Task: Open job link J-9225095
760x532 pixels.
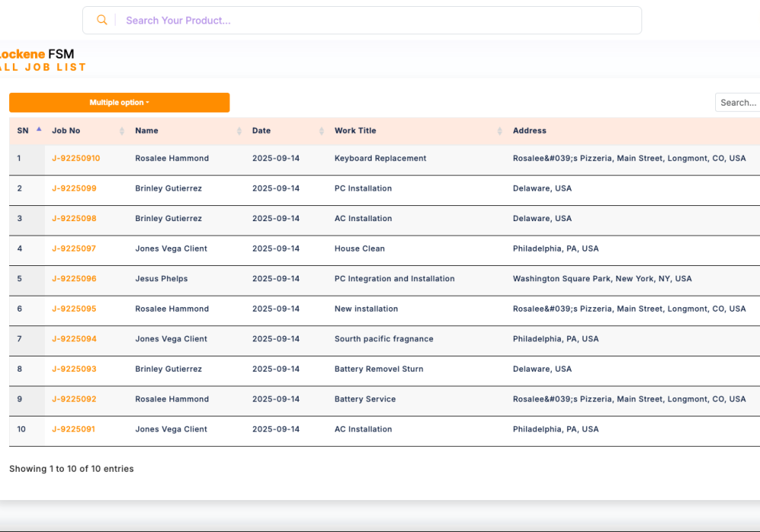Action: click(74, 309)
